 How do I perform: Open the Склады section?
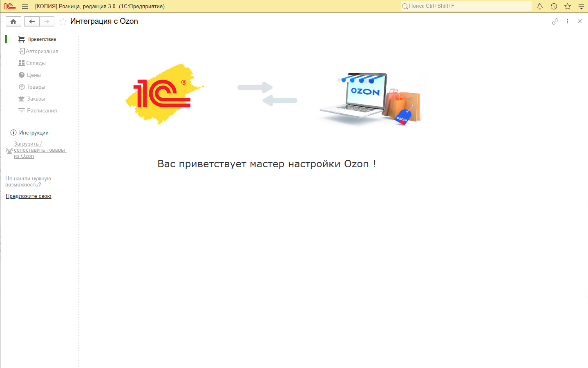36,63
